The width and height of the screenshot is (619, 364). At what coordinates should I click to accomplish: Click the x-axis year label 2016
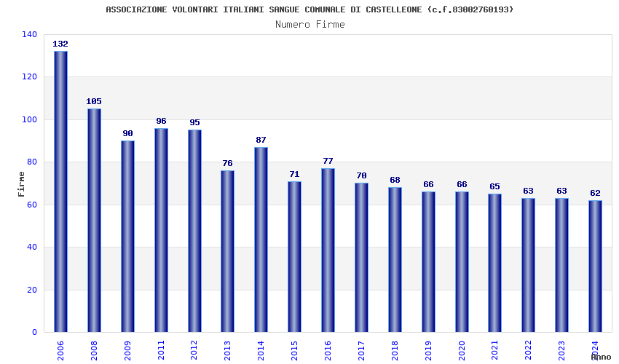328,351
